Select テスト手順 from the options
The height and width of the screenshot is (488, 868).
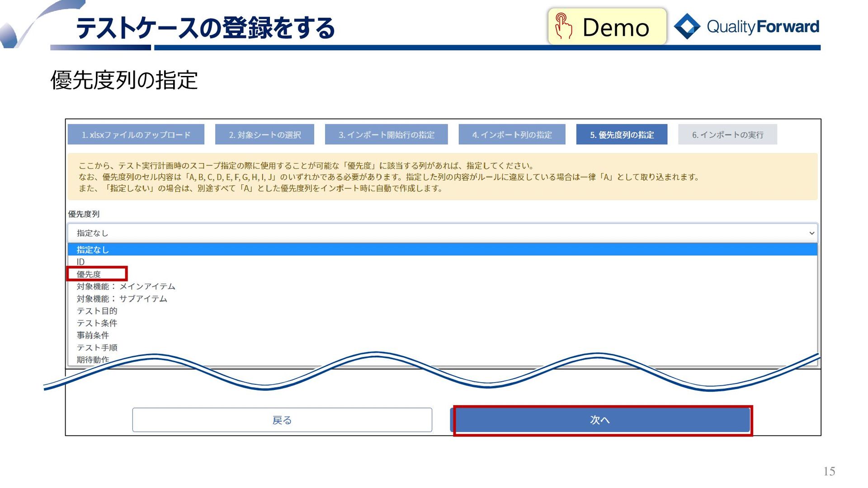click(97, 347)
